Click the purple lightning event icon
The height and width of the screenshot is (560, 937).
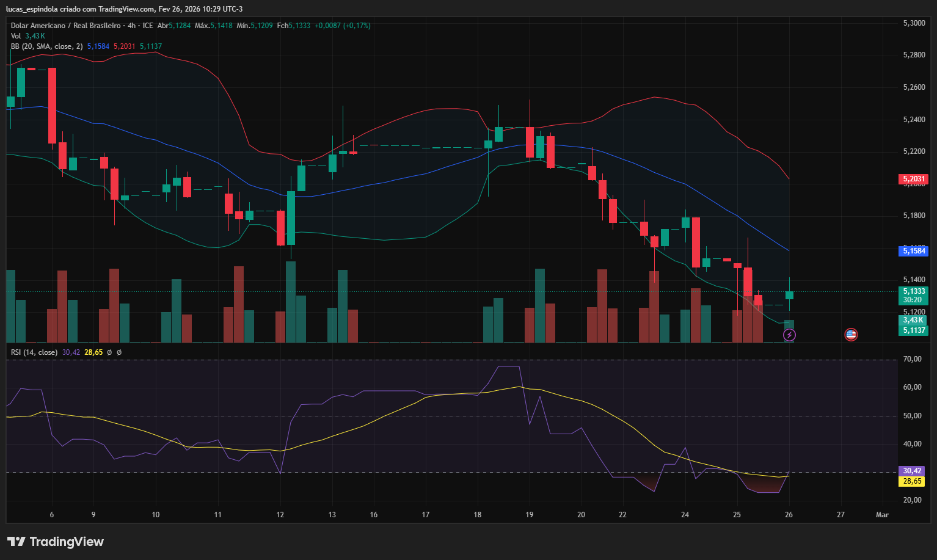pyautogui.click(x=789, y=335)
